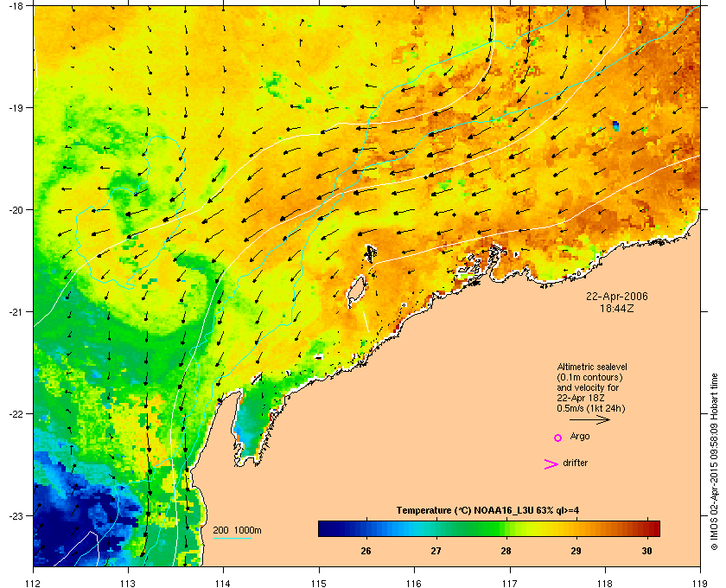Screen dimensions: 726x588
Task: Click the longitude axis label '117'
Action: tap(509, 584)
